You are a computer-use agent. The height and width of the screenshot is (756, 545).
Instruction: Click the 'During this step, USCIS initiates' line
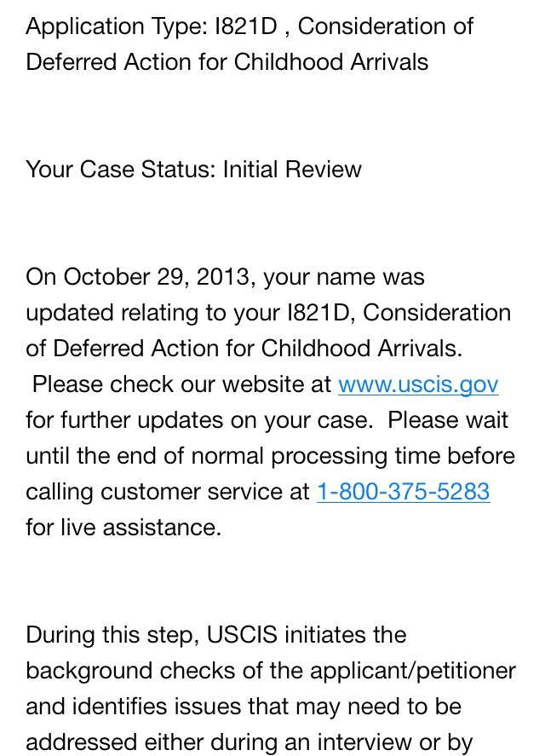[216, 636]
